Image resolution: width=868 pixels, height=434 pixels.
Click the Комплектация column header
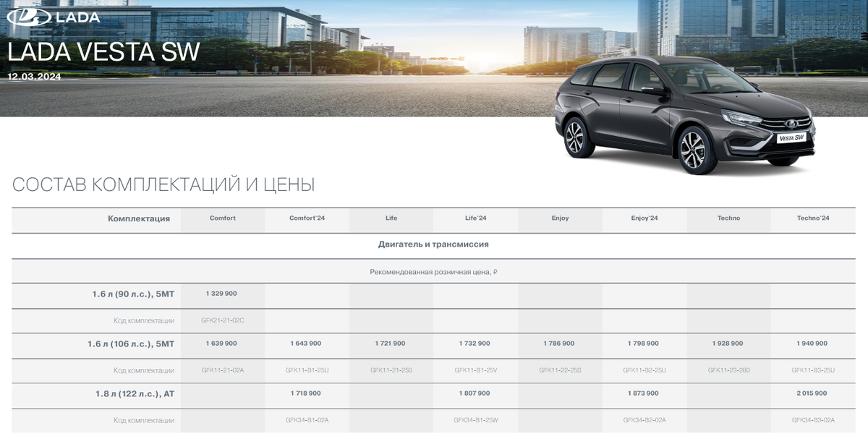(x=139, y=218)
